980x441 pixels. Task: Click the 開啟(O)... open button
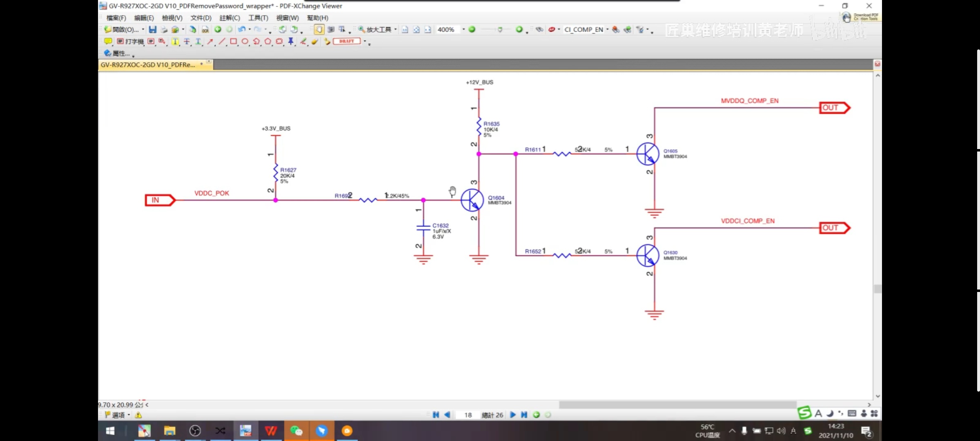pyautogui.click(x=122, y=29)
